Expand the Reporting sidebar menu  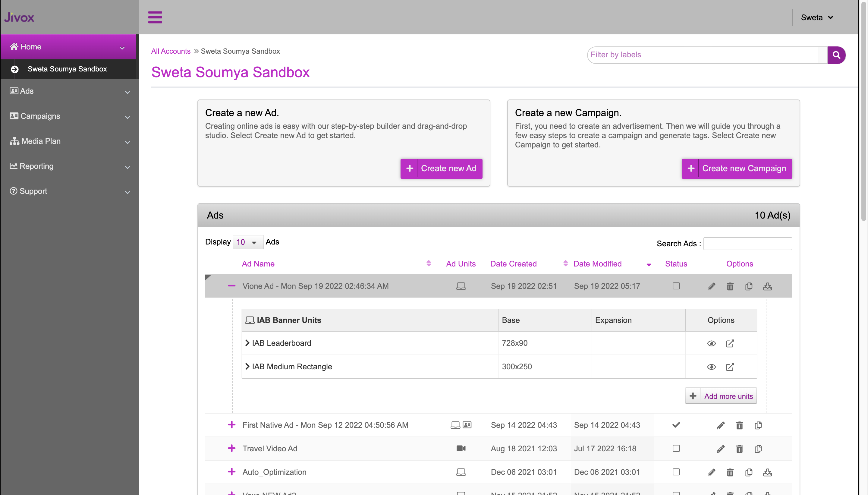[x=70, y=166]
